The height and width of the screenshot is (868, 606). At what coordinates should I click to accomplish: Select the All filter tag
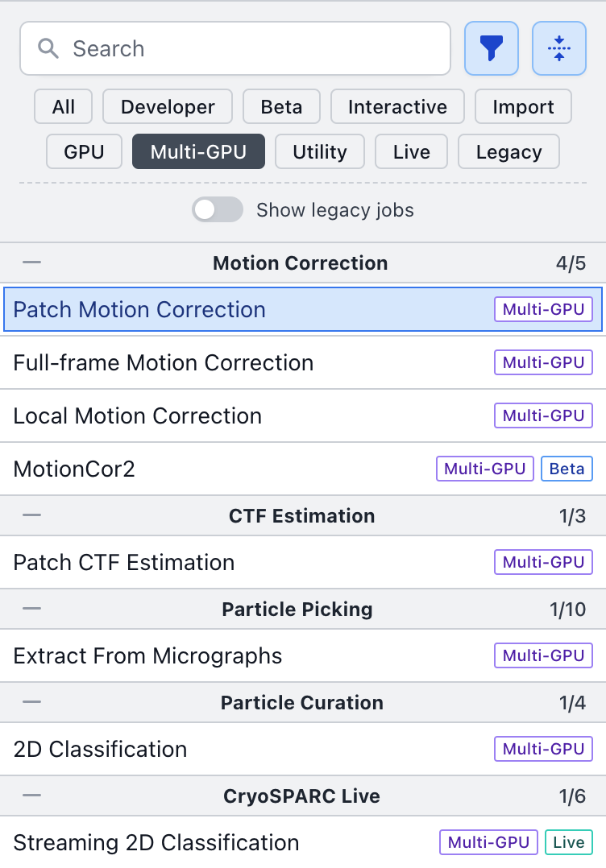point(64,107)
